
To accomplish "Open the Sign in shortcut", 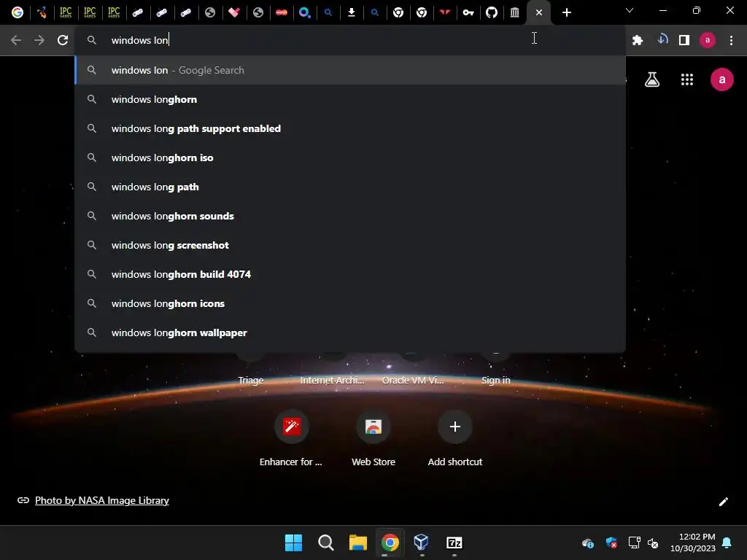I will point(495,380).
